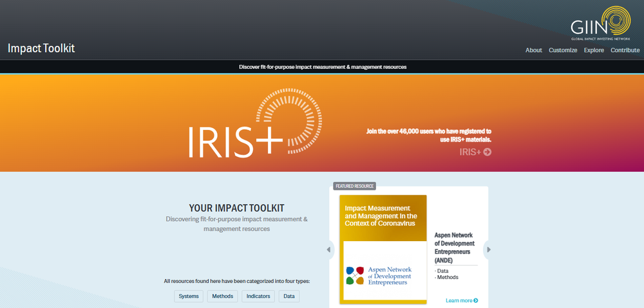
Task: Follow the IRIS+ arrow link
Action: [x=475, y=152]
